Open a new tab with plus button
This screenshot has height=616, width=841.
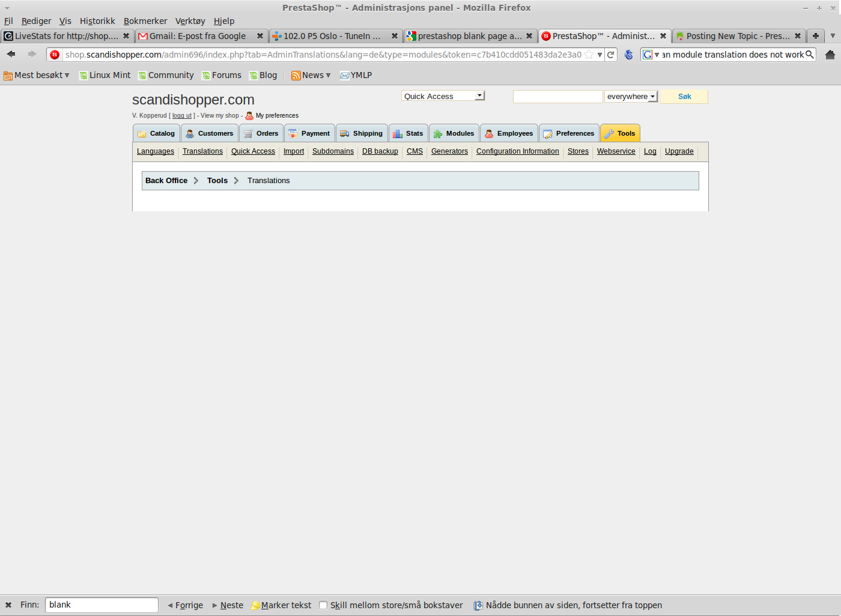[815, 36]
